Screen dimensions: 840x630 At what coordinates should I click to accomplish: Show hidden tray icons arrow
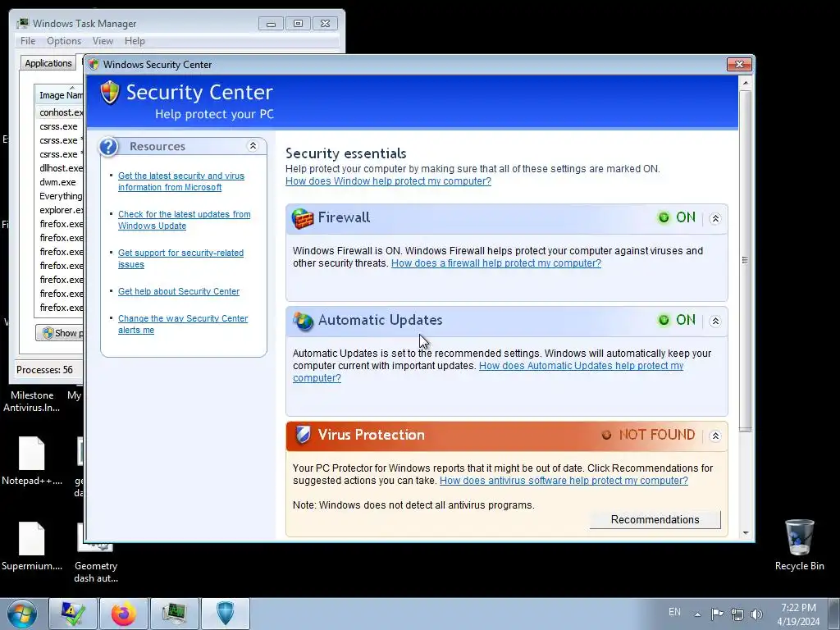click(697, 614)
